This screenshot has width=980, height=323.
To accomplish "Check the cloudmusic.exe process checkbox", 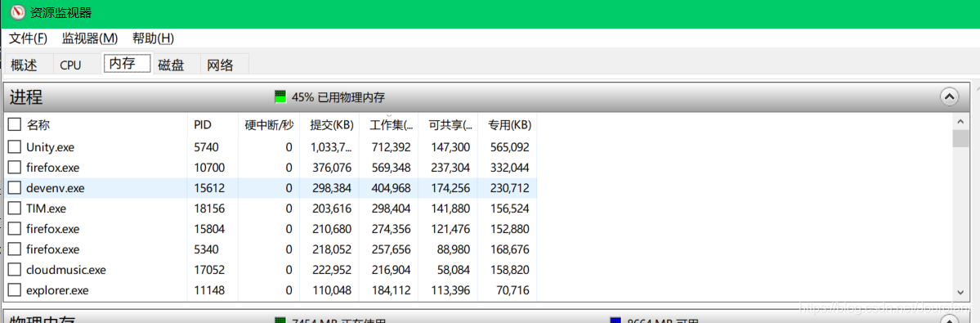I will tap(15, 270).
